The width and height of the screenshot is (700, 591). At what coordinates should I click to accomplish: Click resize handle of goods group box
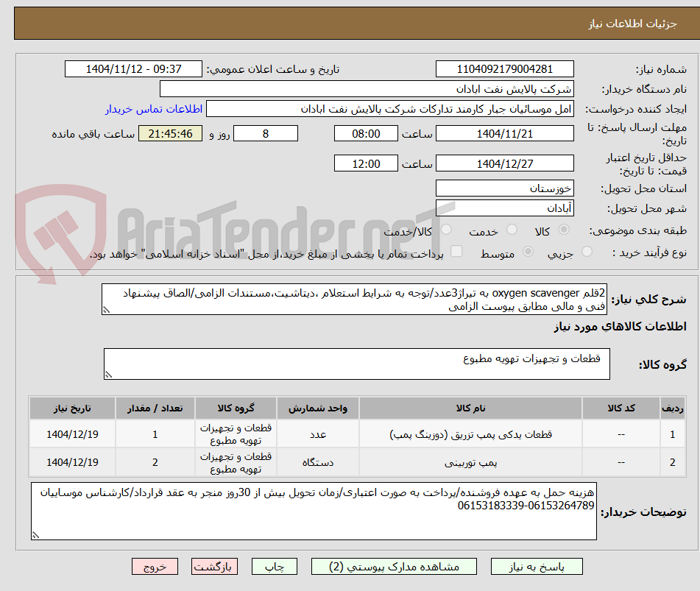(108, 375)
